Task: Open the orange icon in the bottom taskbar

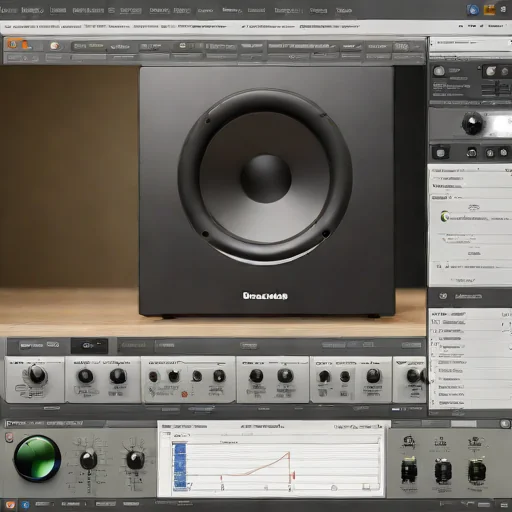Action: 10,505
